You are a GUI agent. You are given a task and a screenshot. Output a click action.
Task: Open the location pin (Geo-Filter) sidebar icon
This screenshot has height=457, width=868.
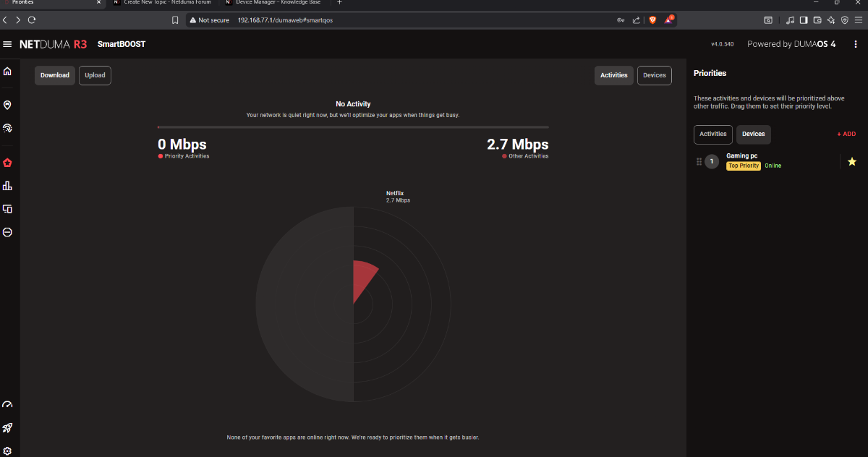click(7, 105)
